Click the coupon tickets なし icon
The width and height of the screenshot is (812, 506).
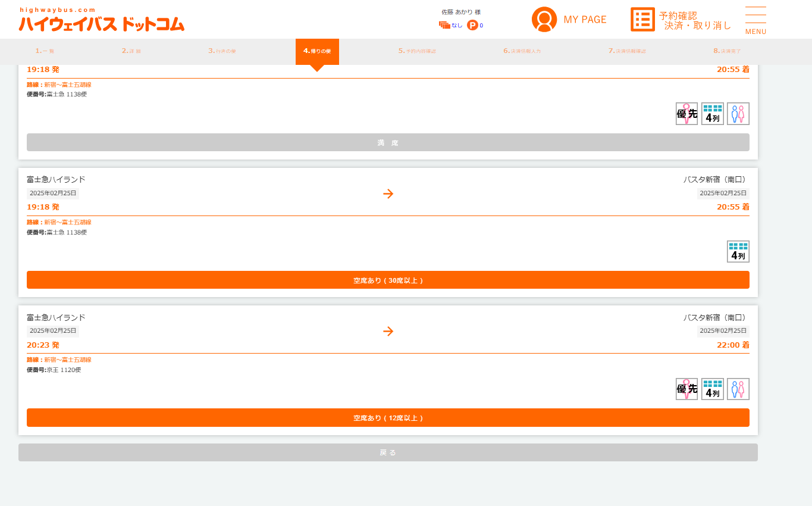point(444,25)
